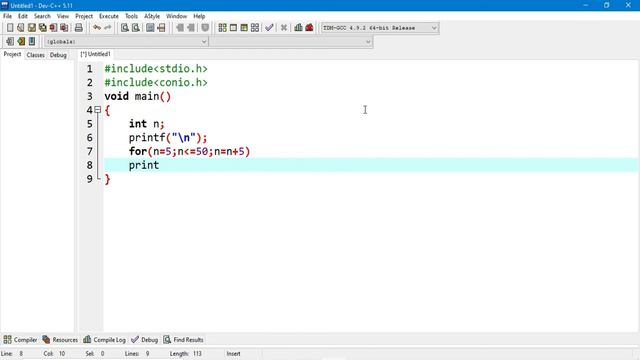Image resolution: width=640 pixels, height=360 pixels.
Task: Click the New file toolbar icon
Action: tap(10, 28)
